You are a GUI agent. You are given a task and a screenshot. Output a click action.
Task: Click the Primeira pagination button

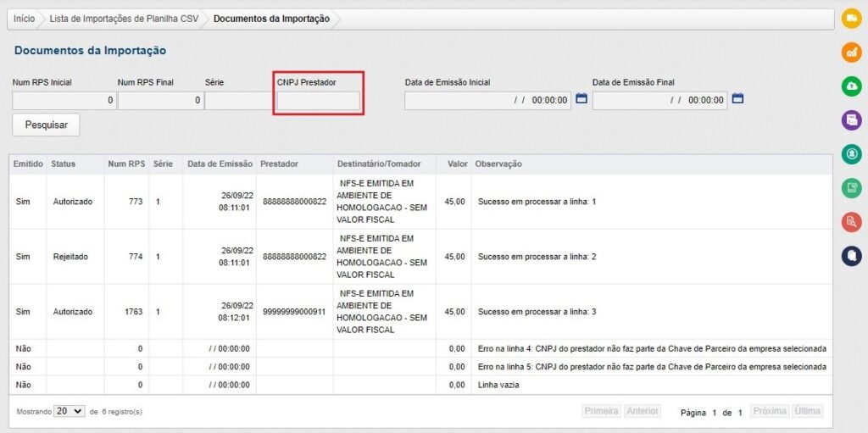tap(601, 411)
